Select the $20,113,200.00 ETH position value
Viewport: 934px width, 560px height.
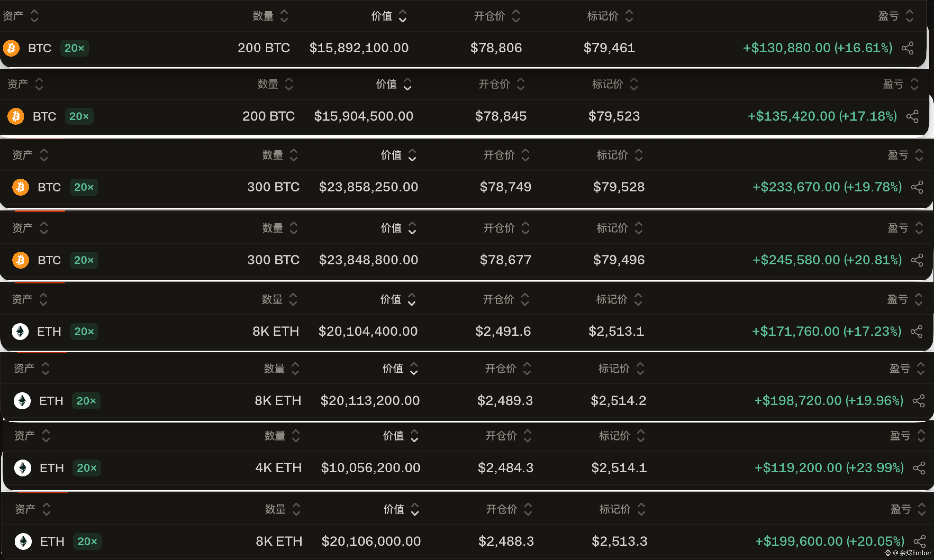click(370, 400)
